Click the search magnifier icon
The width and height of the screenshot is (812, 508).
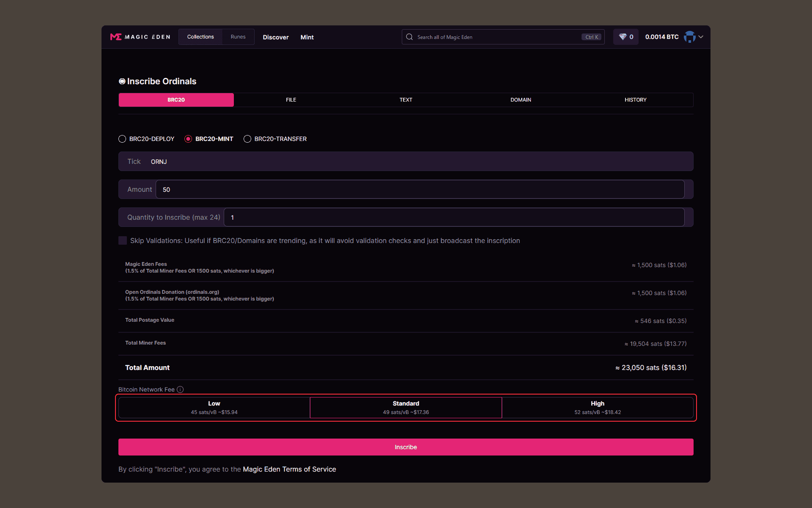pos(409,37)
